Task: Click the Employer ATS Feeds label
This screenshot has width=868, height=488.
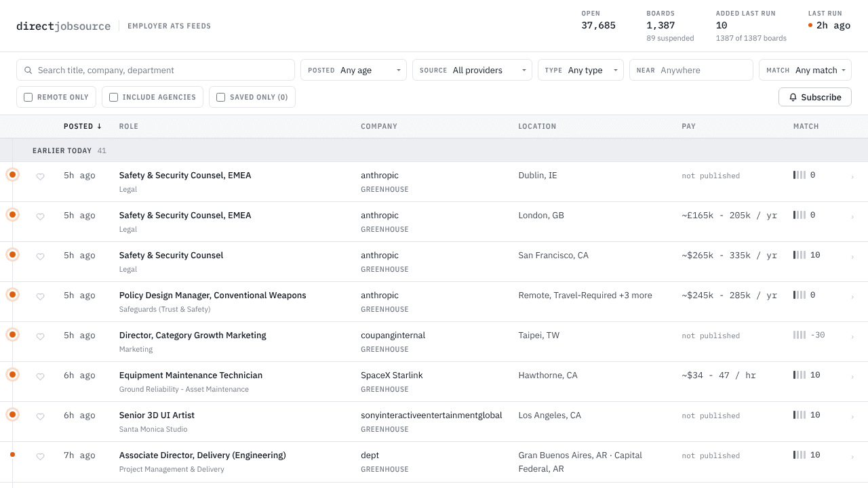Action: (x=169, y=26)
